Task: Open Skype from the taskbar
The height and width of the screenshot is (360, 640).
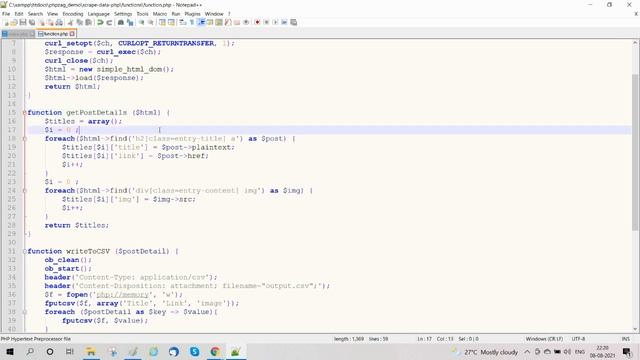Action: (x=195, y=352)
